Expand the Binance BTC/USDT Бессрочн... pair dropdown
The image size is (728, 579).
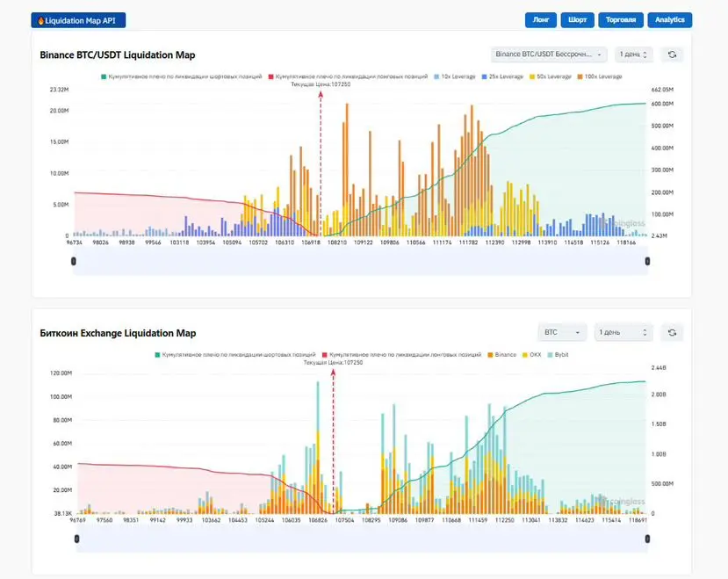[x=549, y=54]
